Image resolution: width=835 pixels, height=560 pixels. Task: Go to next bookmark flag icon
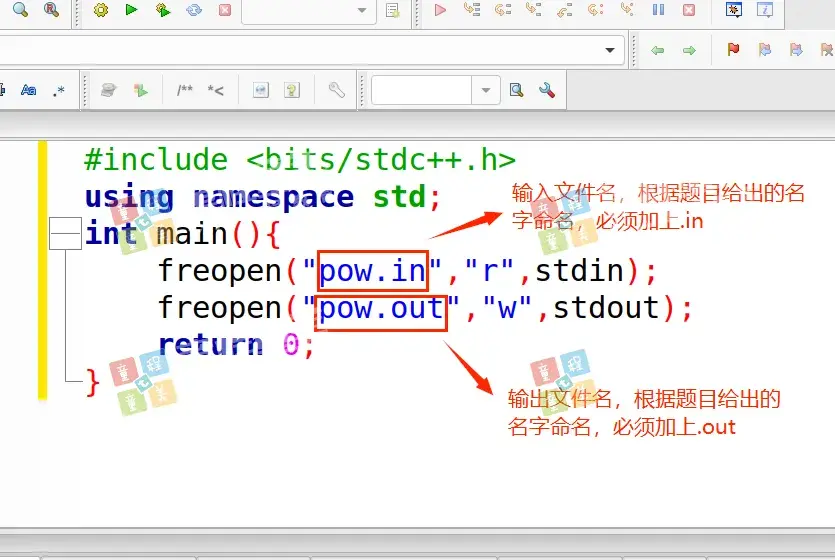coord(796,50)
